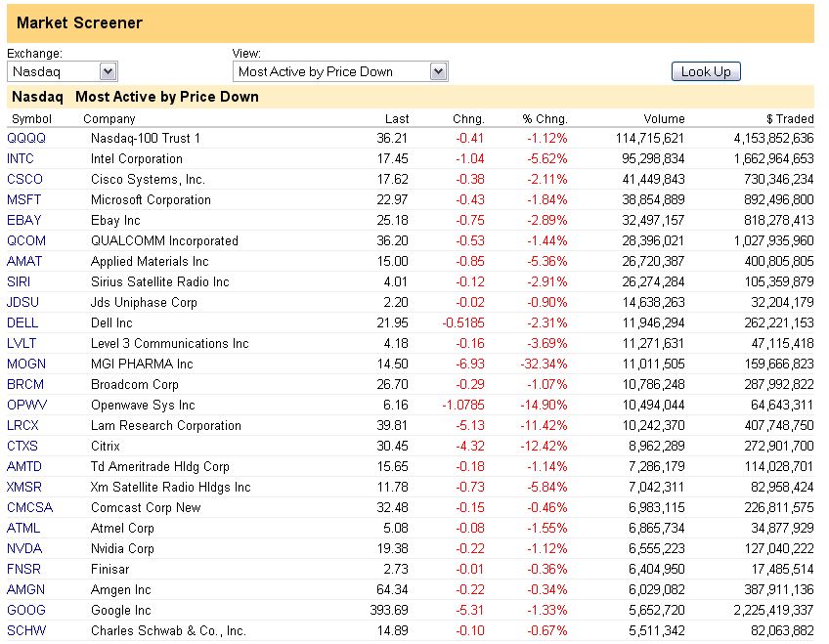
Task: Click the INTC symbol link
Action: coord(21,158)
